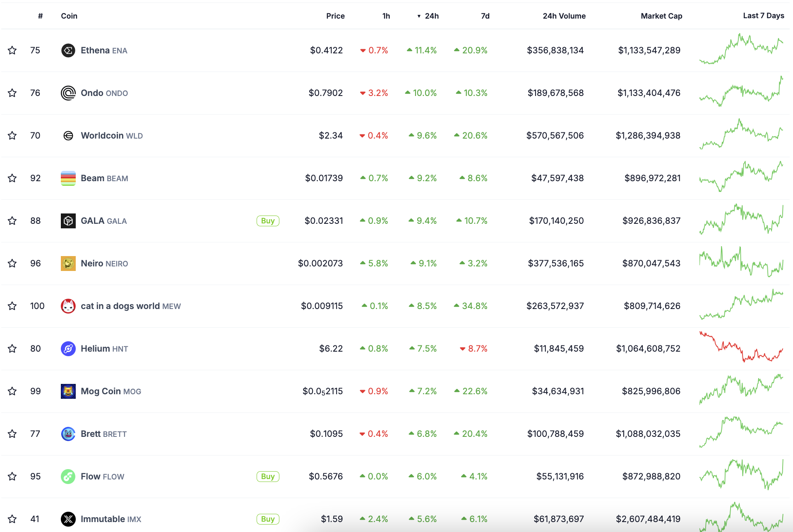Sort by the Coin column header
The height and width of the screenshot is (532, 793).
(x=69, y=16)
